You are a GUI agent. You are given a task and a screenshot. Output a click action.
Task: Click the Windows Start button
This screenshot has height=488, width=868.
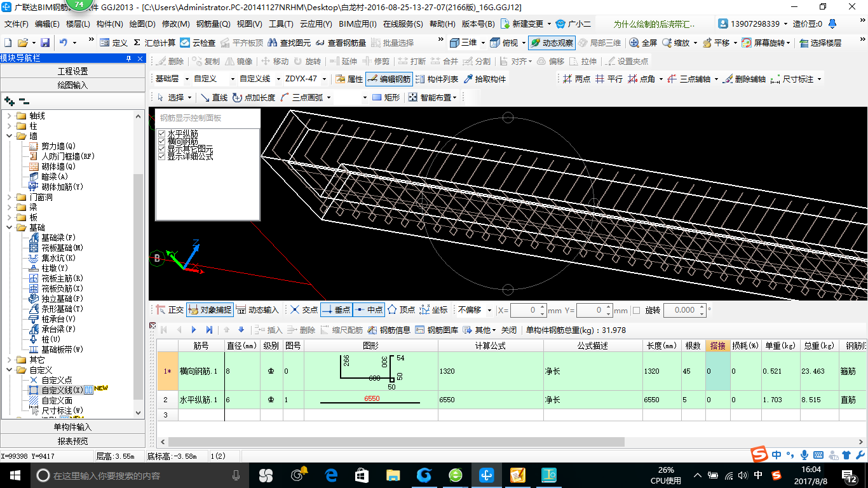tap(15, 475)
